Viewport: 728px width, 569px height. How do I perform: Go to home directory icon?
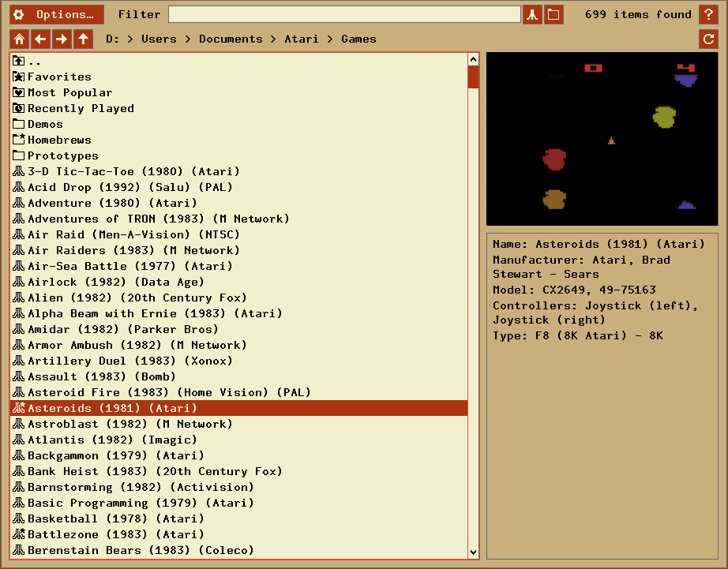(x=19, y=39)
